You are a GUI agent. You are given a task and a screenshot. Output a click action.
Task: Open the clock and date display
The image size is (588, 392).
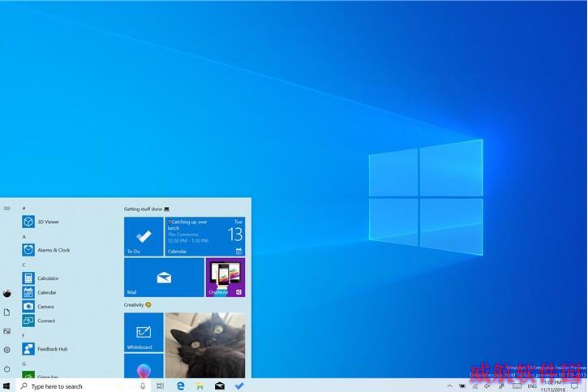point(553,386)
